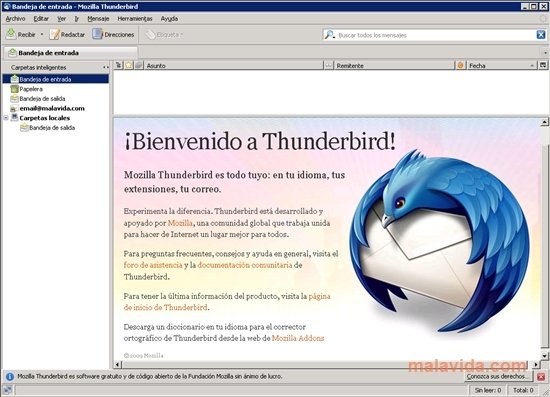Open the Herramientas menu

135,19
